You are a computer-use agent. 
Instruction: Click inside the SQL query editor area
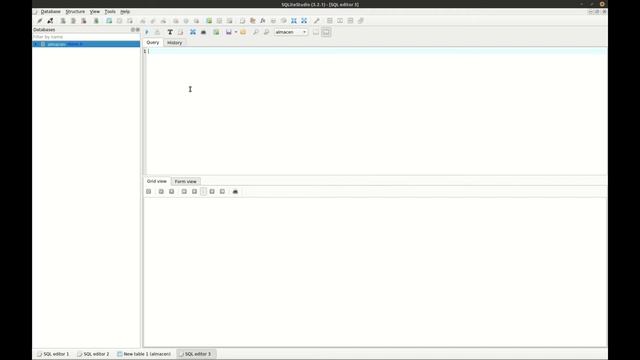[x=376, y=112]
